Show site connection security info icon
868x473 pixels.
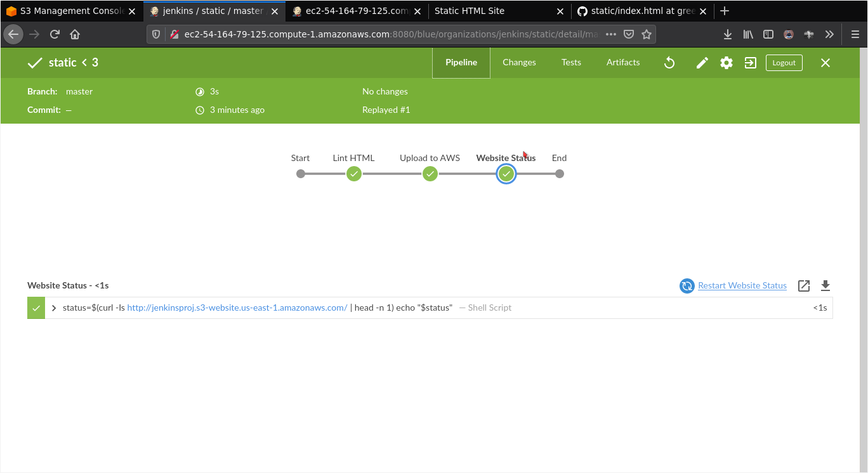coord(174,34)
